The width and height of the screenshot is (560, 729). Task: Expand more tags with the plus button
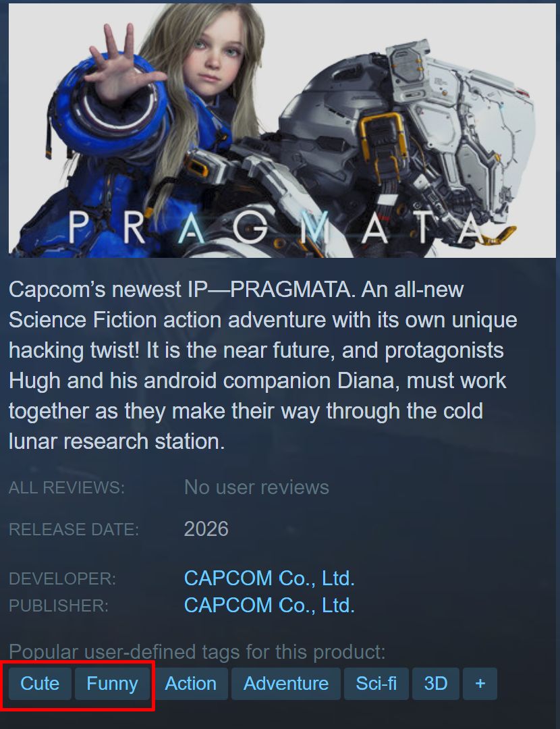pyautogui.click(x=480, y=683)
